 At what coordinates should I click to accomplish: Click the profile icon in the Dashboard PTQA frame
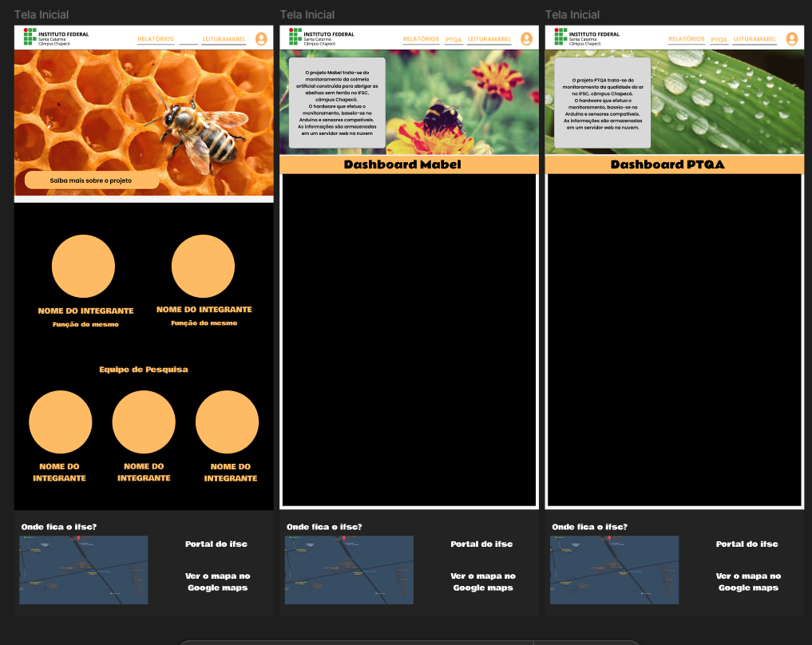pyautogui.click(x=791, y=39)
